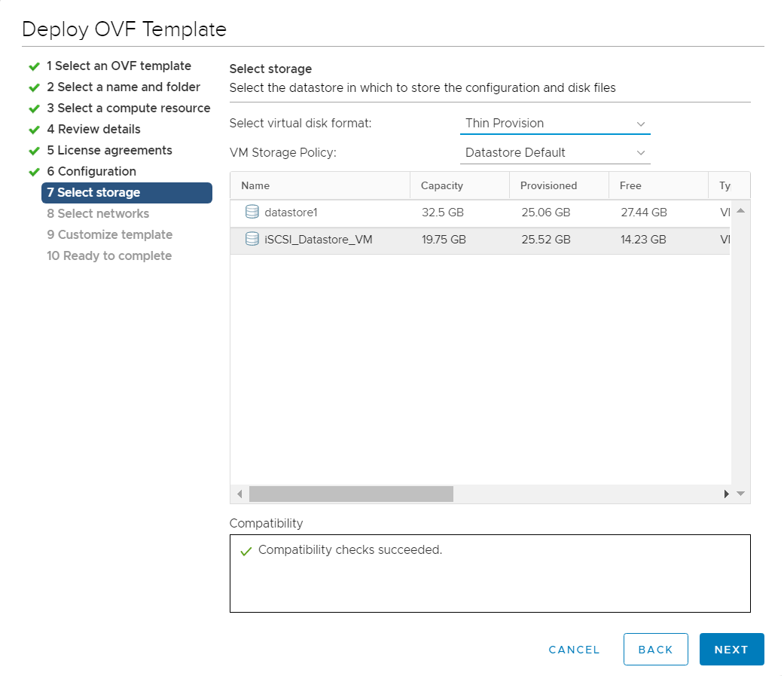Click the horizontal scrollbar left arrow
This screenshot has height=676, width=784.
coord(240,494)
